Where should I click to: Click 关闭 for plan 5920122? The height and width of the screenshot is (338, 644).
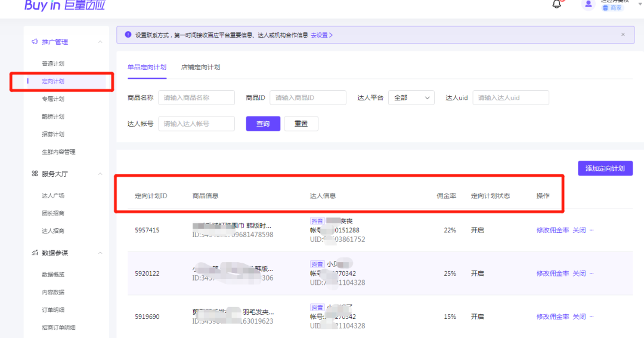point(579,274)
